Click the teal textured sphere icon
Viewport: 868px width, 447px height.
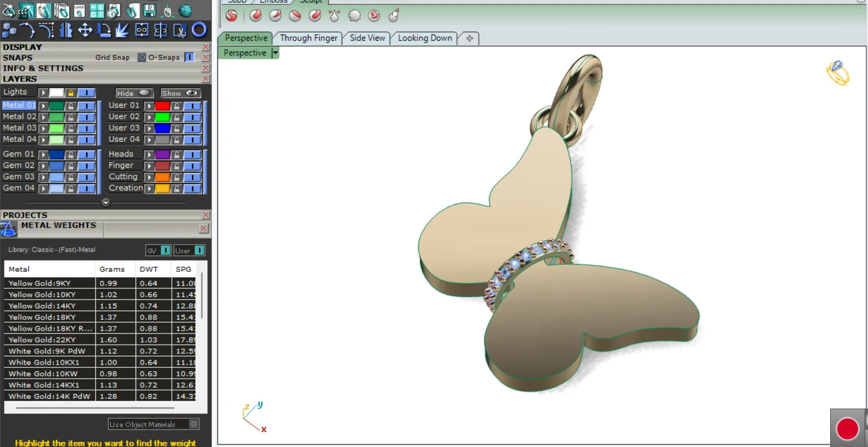[x=185, y=11]
